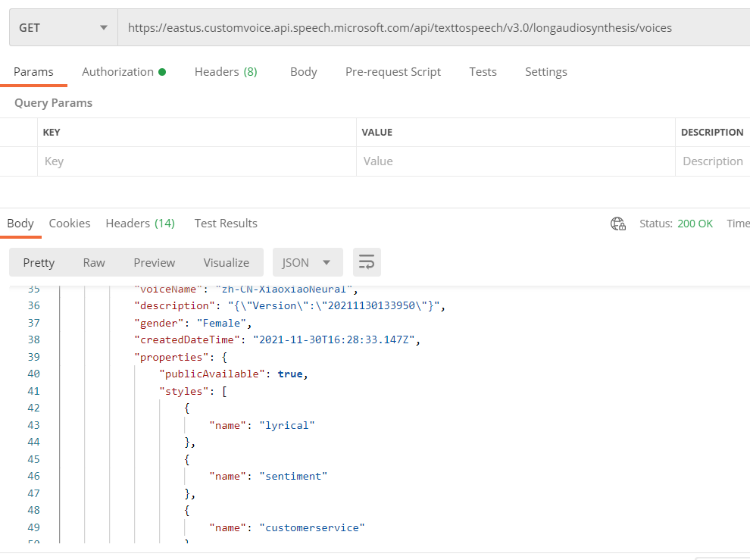
Task: Click the 200 OK status text
Action: tap(695, 224)
